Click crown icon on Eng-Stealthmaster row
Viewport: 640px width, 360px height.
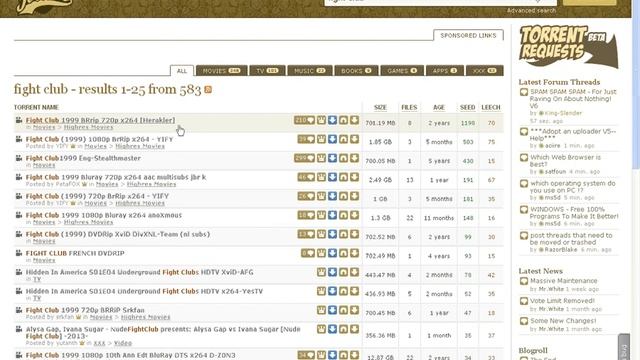pyautogui.click(x=322, y=158)
